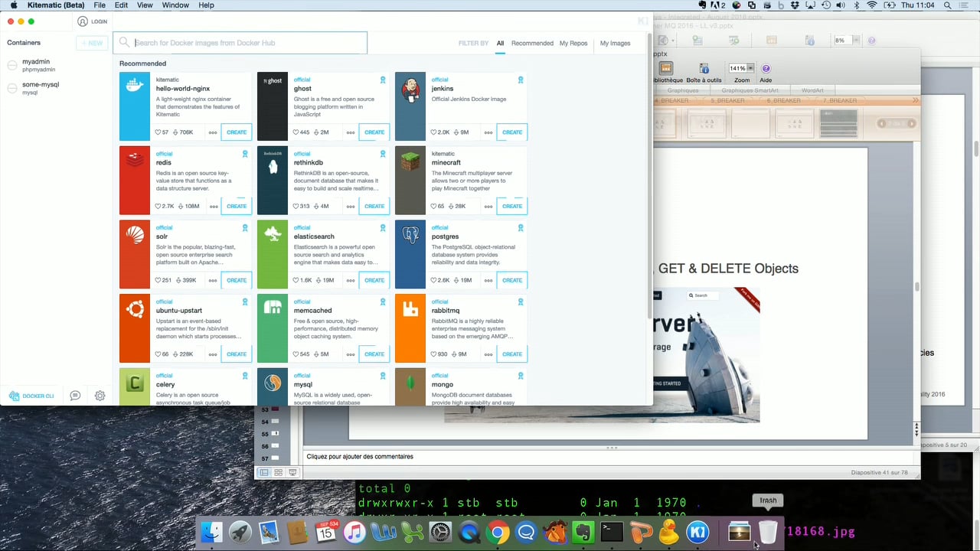The image size is (980, 551).
Task: Open the Window menu
Action: [x=175, y=5]
